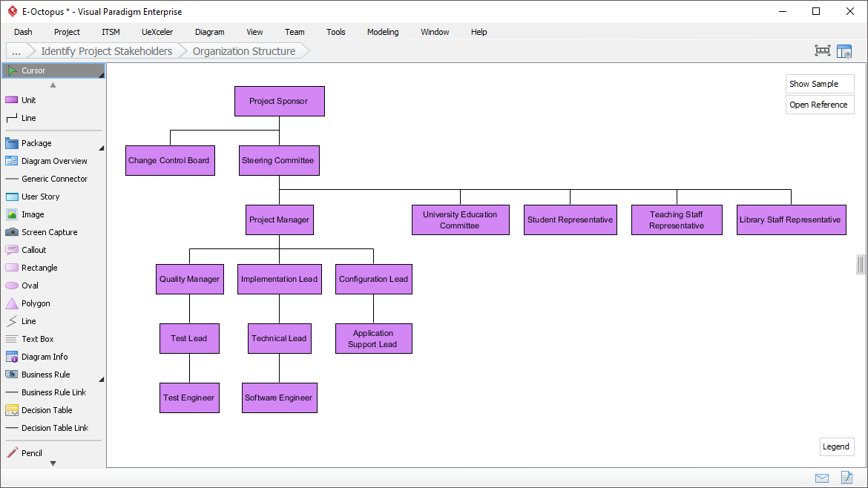Viewport: 868px width, 488px height.
Task: Expand the Package tool variants arrow
Action: click(102, 148)
